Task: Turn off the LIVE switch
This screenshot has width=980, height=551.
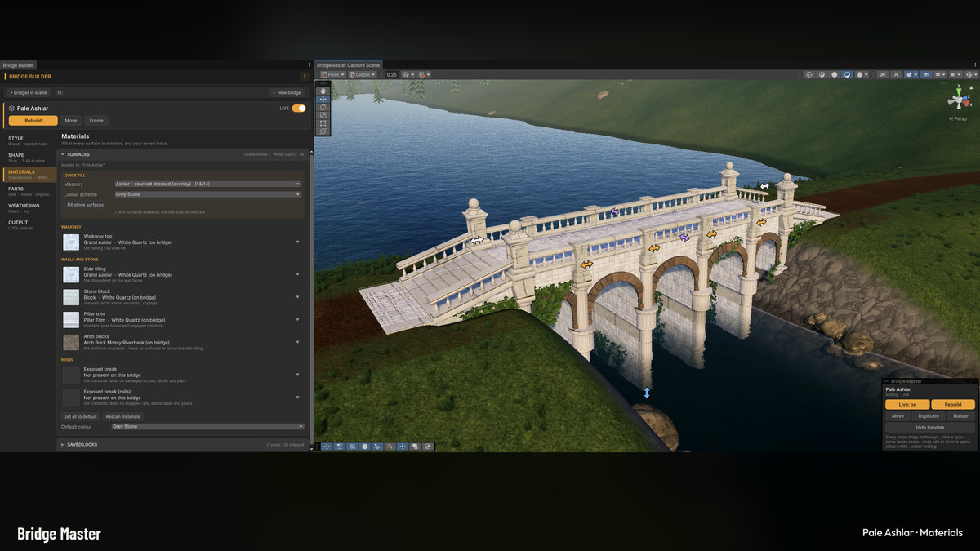Action: pos(299,108)
